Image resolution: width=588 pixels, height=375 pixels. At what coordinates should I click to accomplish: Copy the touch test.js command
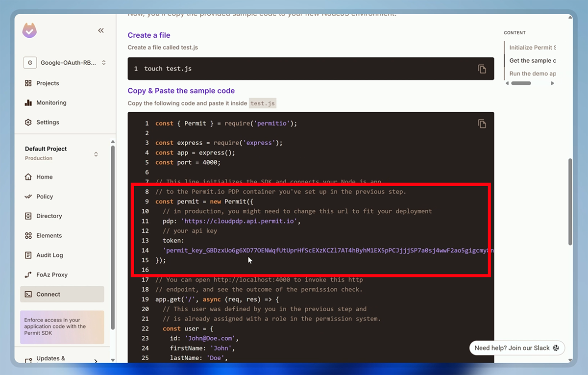tap(482, 69)
